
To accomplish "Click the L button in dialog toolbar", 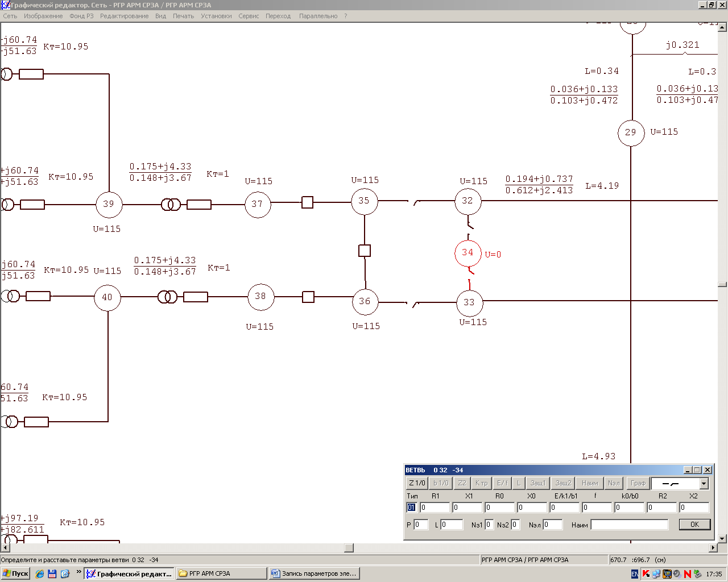I will 519,483.
